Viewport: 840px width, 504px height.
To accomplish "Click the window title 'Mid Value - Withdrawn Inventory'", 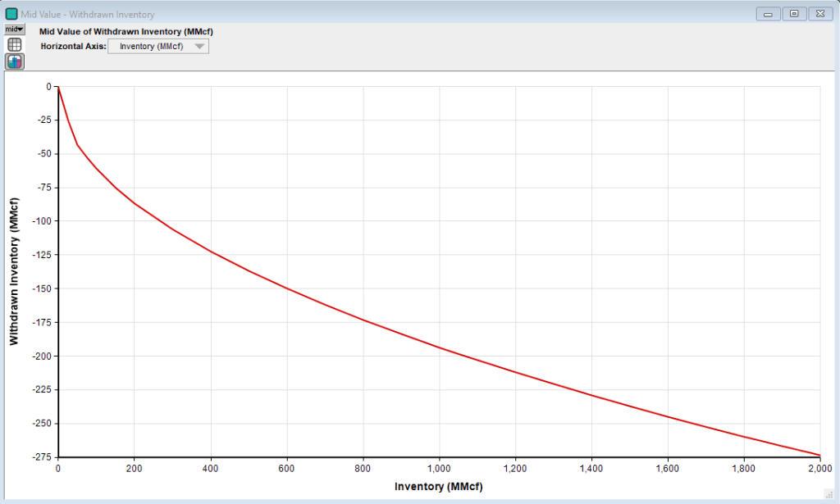I will point(86,14).
